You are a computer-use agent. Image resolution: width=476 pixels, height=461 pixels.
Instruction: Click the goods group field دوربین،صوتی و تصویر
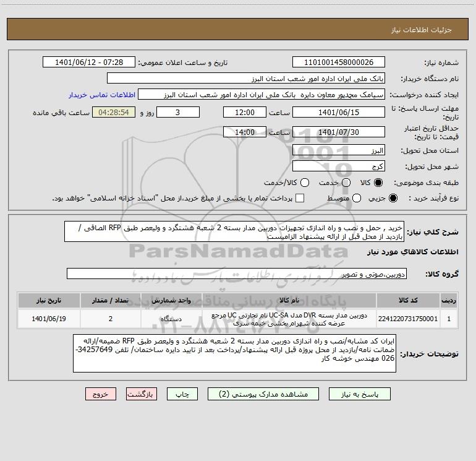click(x=237, y=274)
